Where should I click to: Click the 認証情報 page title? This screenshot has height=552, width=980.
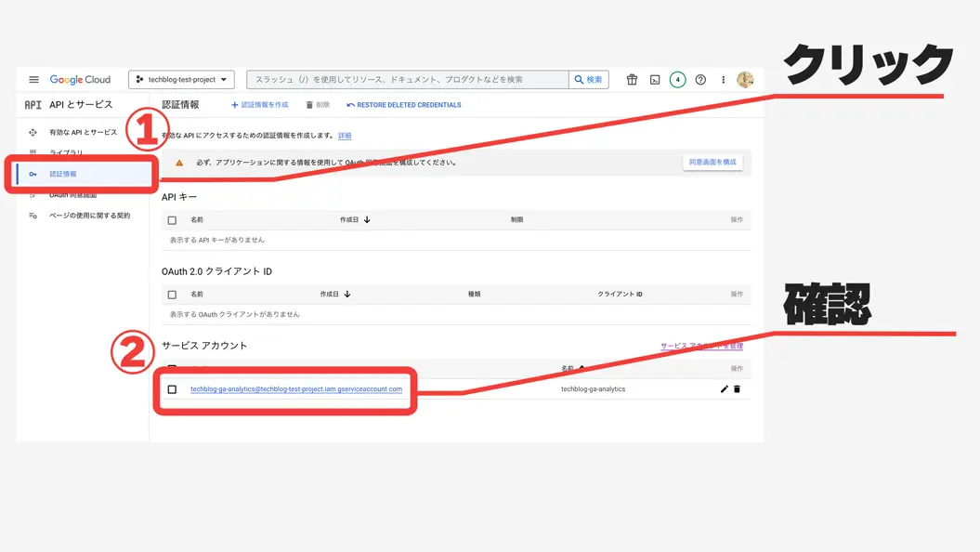180,104
